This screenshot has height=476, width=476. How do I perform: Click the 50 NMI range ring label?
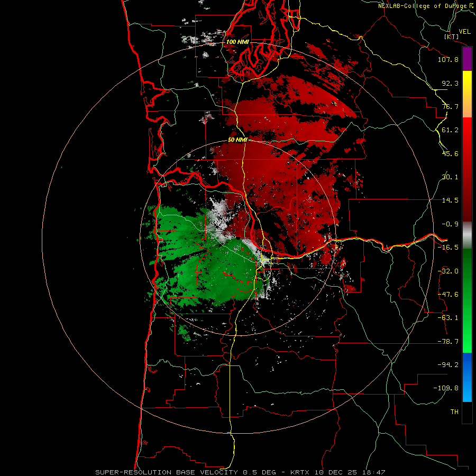[x=237, y=140]
